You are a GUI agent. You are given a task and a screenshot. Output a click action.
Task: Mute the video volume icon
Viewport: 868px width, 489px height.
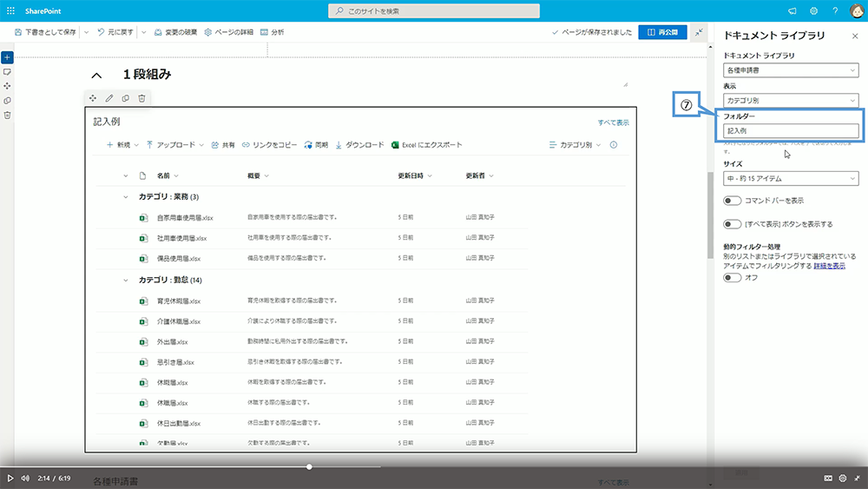click(25, 478)
